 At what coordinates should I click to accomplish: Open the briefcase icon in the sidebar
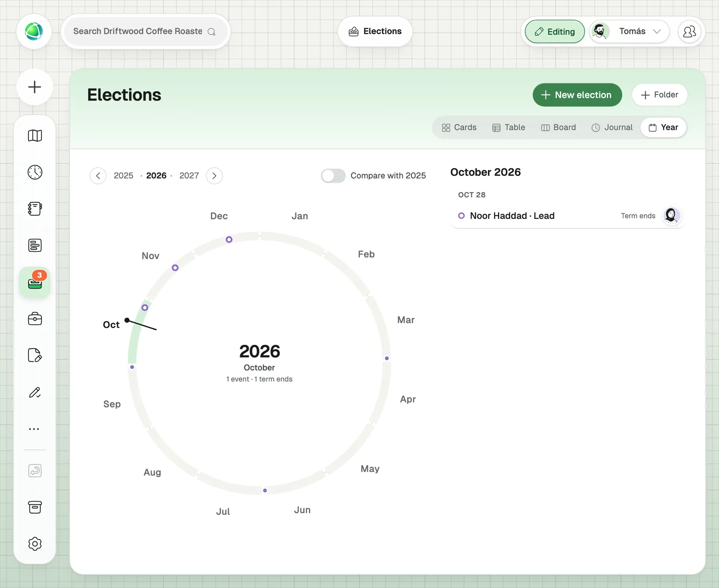click(35, 319)
